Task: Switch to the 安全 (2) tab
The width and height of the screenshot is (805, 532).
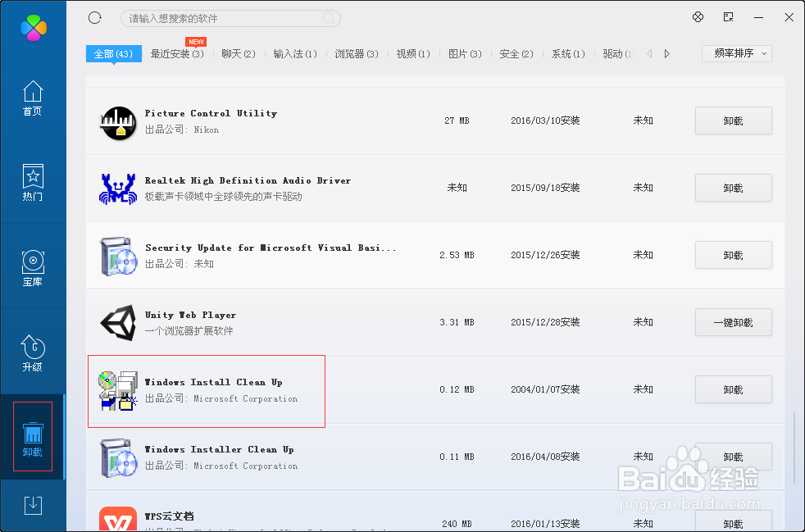Action: [x=516, y=54]
